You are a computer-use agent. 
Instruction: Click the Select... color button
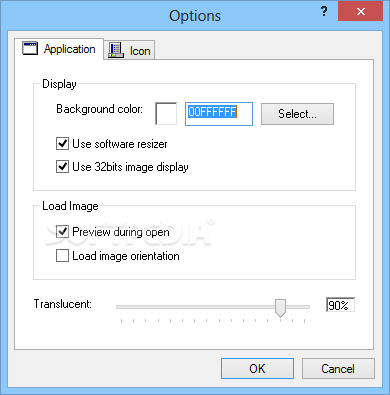pyautogui.click(x=297, y=114)
